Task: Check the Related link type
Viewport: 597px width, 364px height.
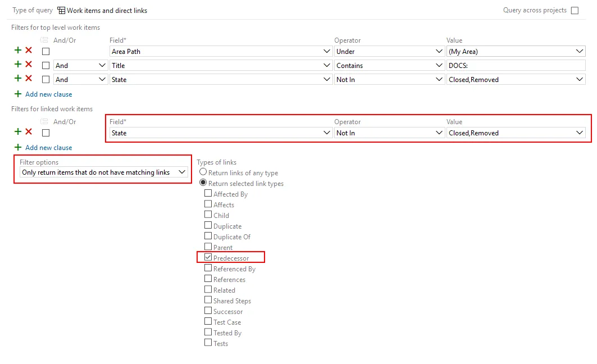Action: [208, 289]
